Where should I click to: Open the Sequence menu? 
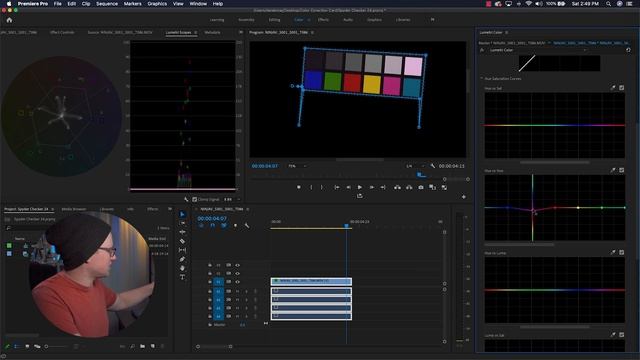[x=107, y=4]
